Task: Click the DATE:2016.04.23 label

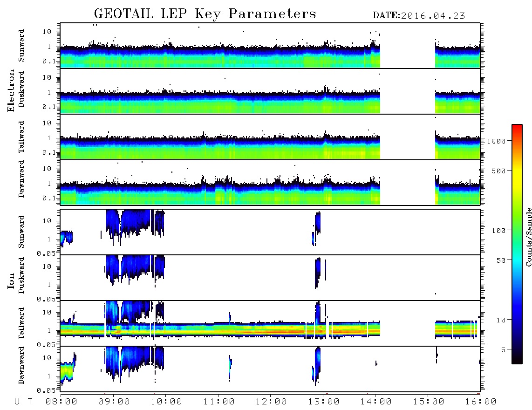Action: pos(419,16)
